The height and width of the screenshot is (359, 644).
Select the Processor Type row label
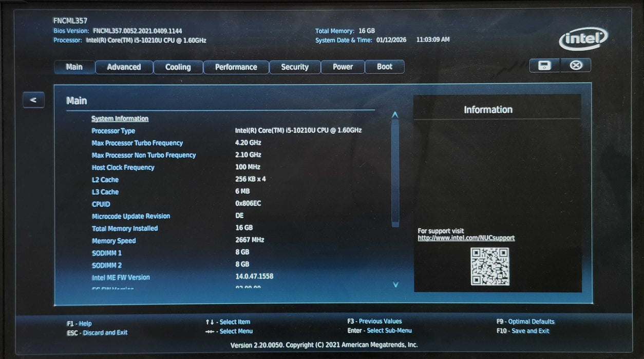(x=113, y=131)
